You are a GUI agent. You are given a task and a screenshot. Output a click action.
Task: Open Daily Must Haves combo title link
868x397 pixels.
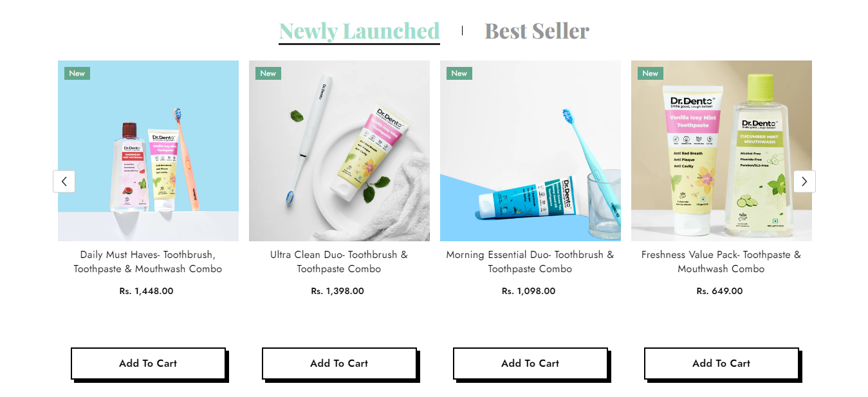pos(148,262)
